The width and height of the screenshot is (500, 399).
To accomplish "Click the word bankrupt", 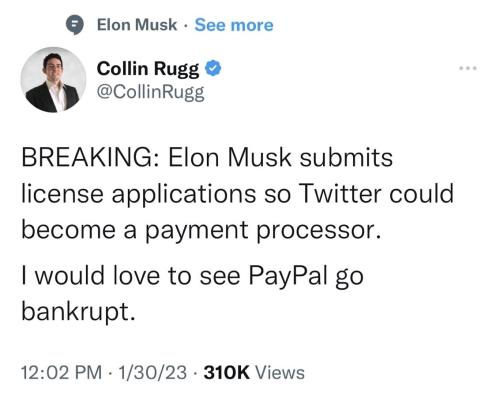I will coord(79,312).
